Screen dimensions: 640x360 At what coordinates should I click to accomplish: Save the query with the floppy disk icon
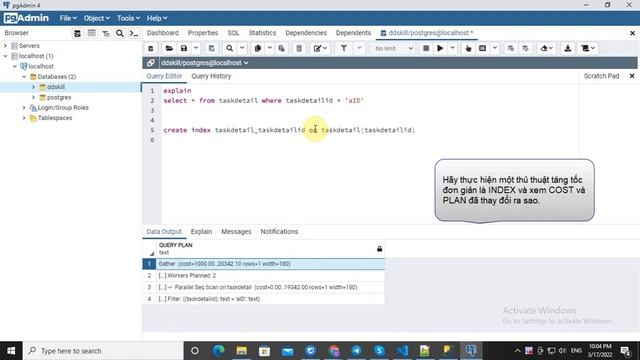[184, 48]
